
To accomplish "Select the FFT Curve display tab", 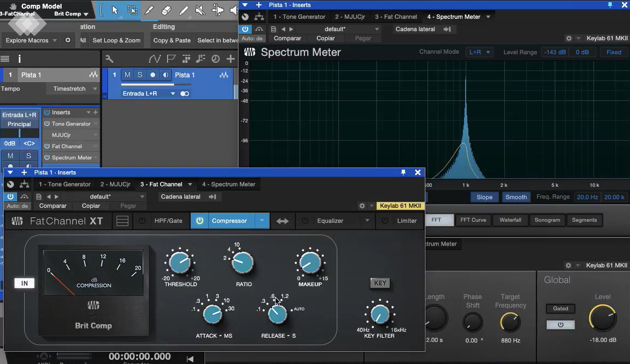I will click(473, 220).
